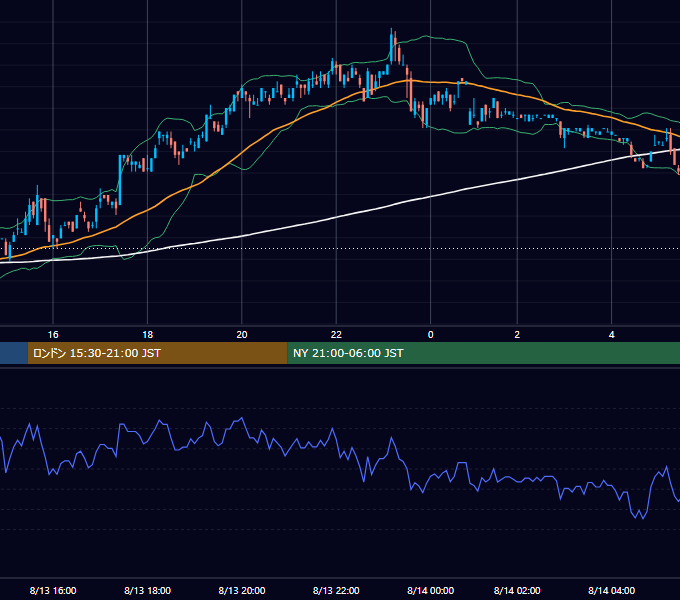Screen dimensions: 680x600
Task: Click the 8/13 22:00 time label
Action: [x=336, y=590]
